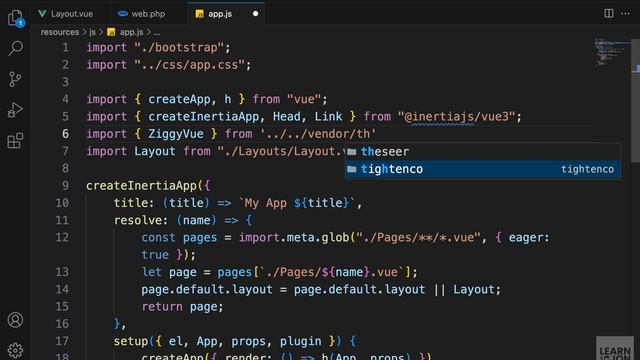Place cursor in '../../vendor/th' path

pyautogui.click(x=318, y=134)
